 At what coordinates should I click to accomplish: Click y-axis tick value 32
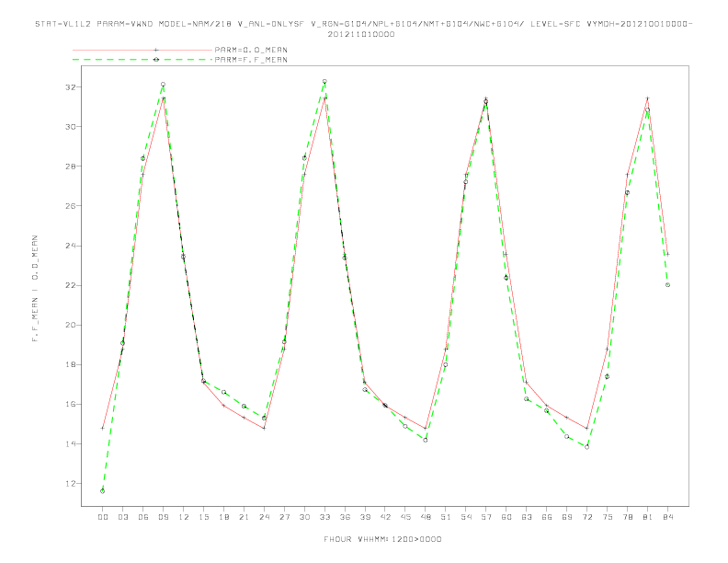[70, 86]
